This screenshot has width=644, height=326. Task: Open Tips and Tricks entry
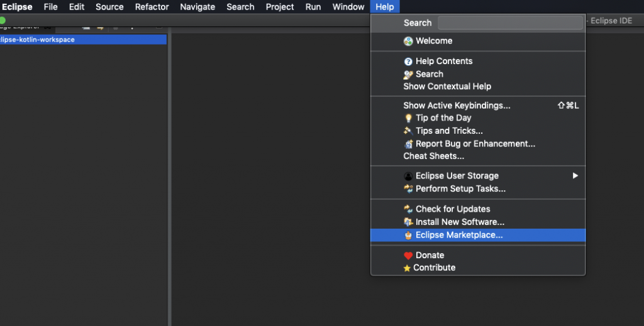[449, 131]
